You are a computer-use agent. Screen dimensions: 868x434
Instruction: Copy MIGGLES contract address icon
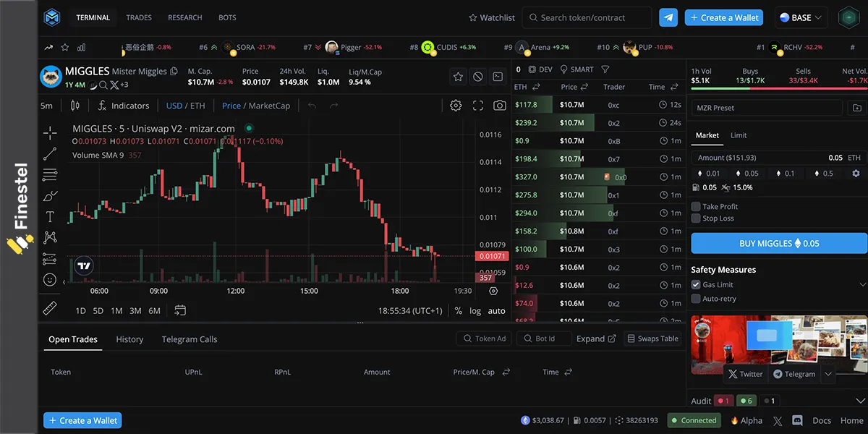pos(174,71)
